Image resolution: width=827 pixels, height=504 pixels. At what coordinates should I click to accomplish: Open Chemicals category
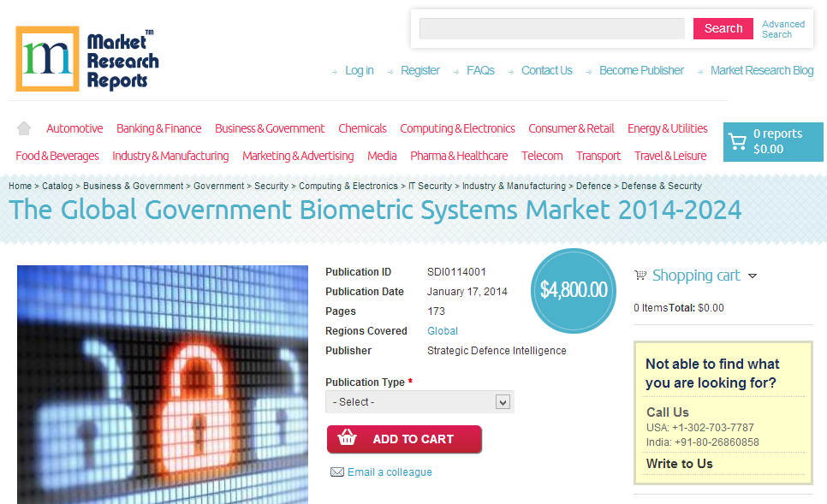click(362, 128)
